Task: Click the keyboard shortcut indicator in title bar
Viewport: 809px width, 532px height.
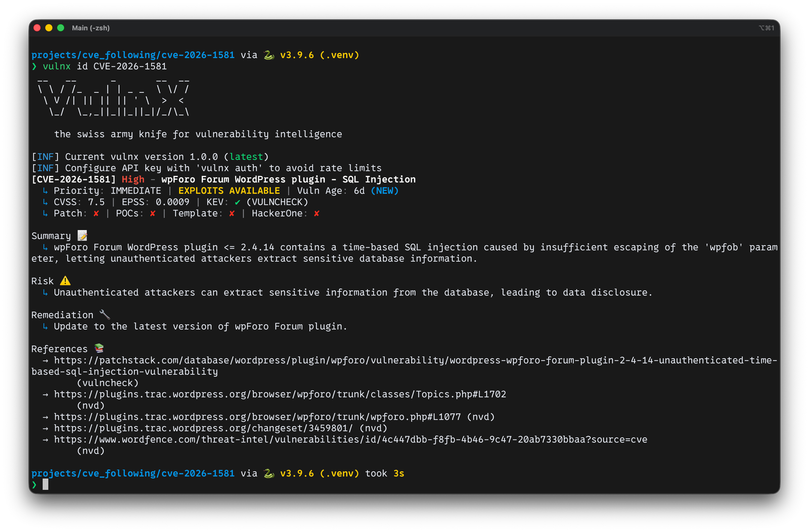Action: pyautogui.click(x=766, y=28)
